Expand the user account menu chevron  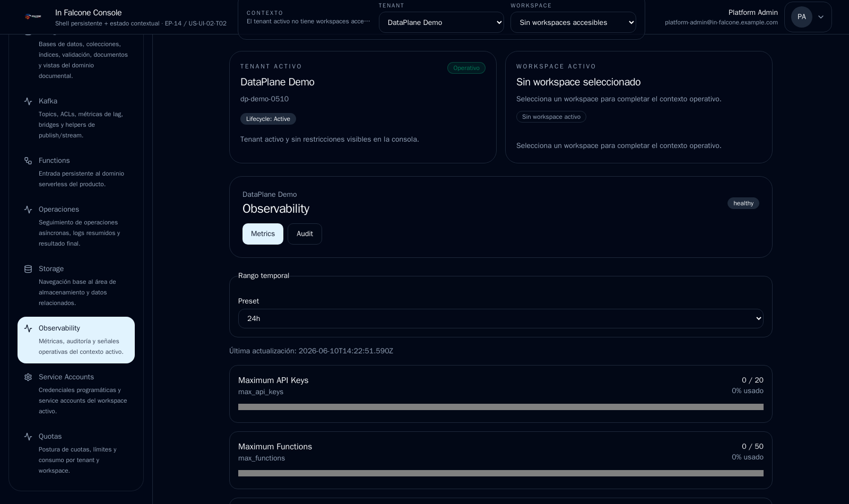point(821,17)
